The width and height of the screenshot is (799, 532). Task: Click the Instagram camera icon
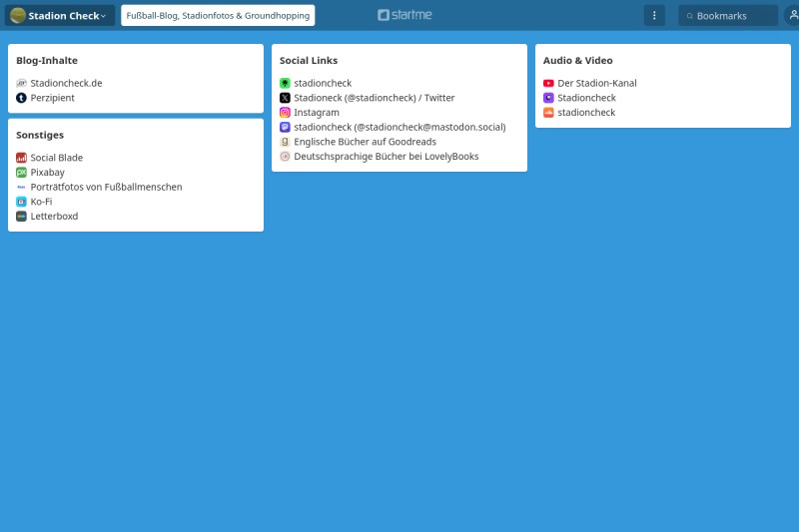[285, 113]
